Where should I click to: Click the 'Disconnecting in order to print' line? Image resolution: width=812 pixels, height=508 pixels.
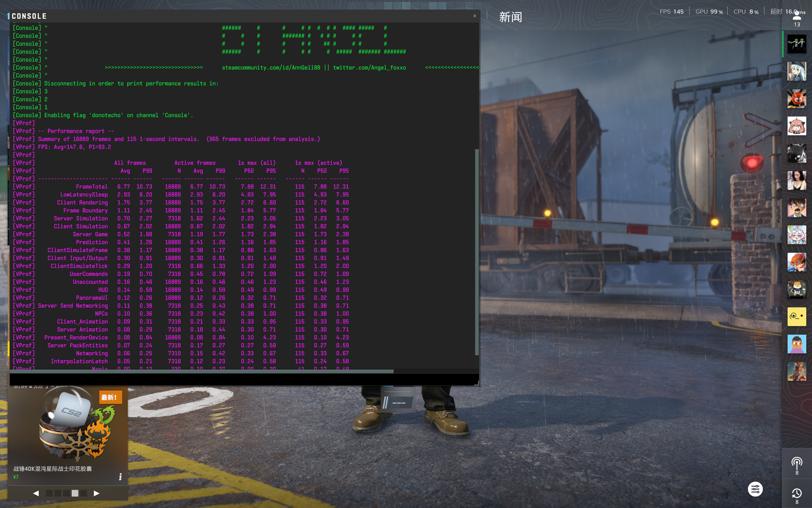point(131,84)
